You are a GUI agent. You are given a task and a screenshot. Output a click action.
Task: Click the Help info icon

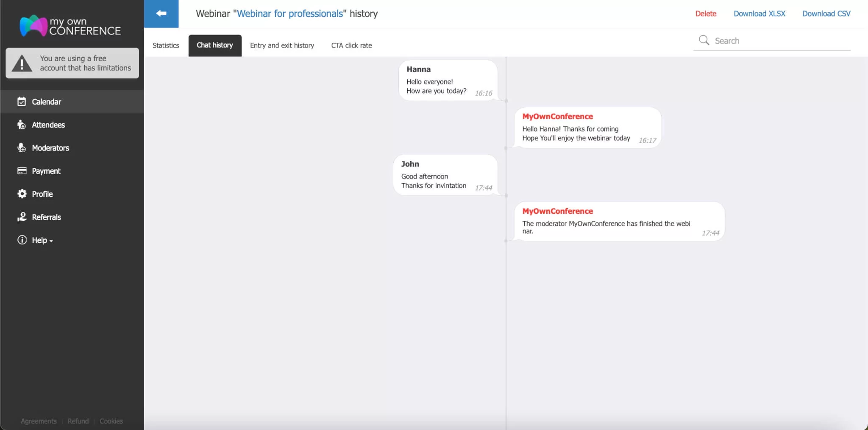pyautogui.click(x=21, y=240)
